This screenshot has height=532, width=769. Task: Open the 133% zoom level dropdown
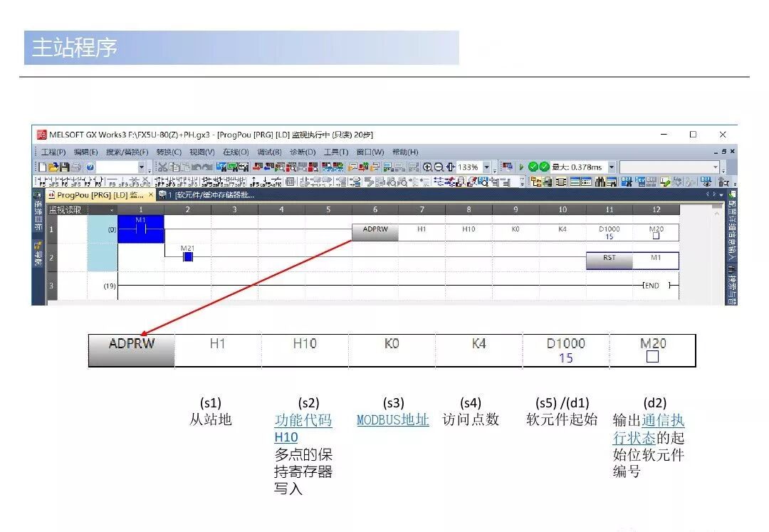click(487, 167)
